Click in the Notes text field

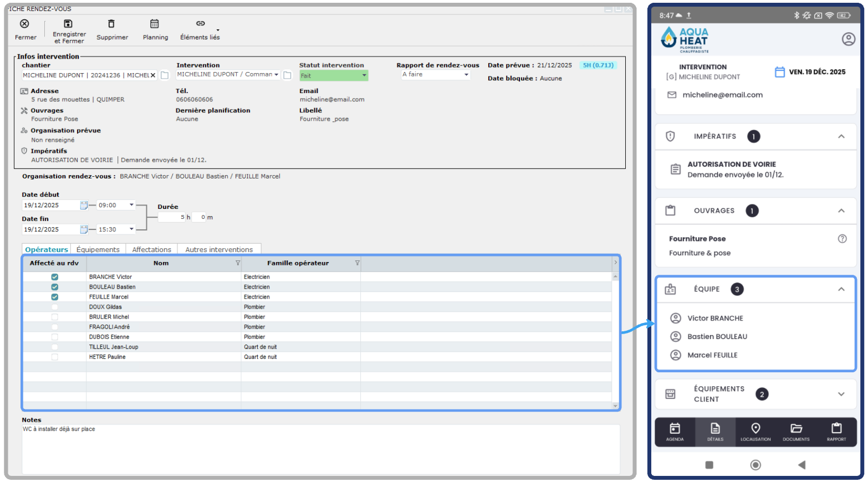point(320,449)
